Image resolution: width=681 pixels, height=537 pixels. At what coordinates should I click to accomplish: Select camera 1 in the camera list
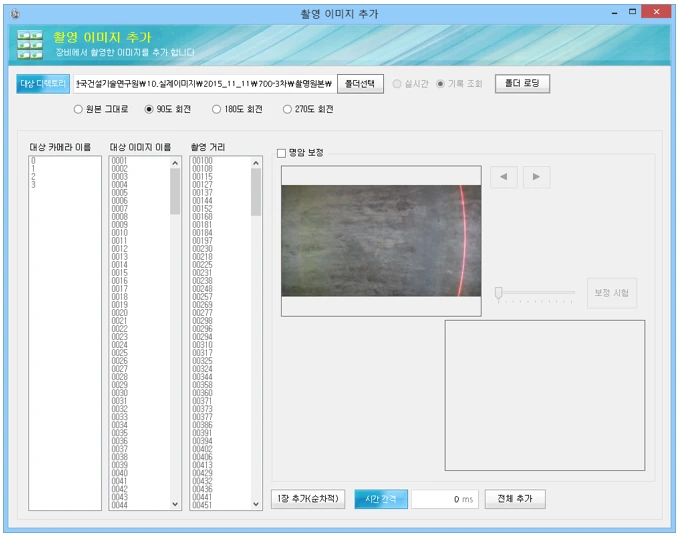pos(65,169)
